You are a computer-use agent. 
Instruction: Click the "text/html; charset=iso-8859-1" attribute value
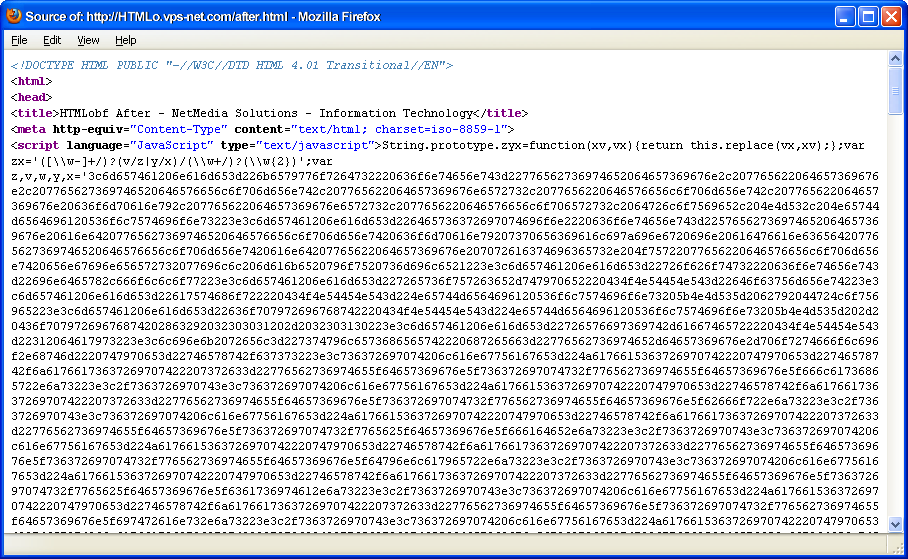coord(399,129)
